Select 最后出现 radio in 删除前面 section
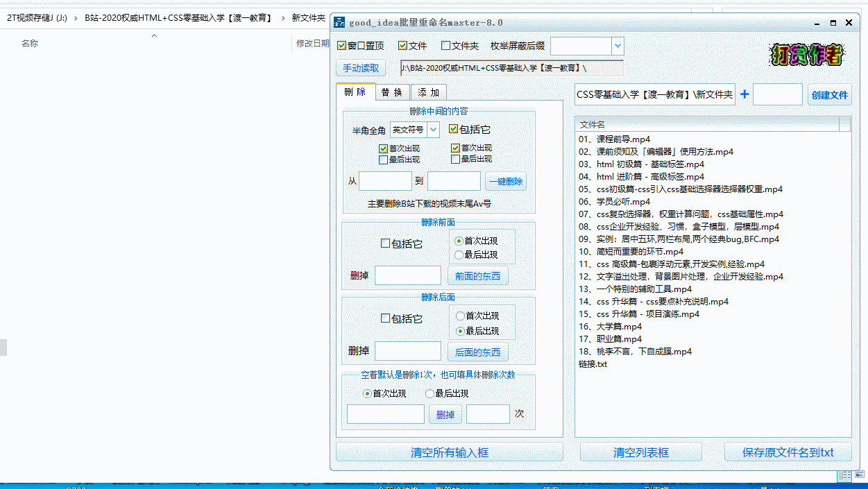This screenshot has width=868, height=489. click(459, 255)
